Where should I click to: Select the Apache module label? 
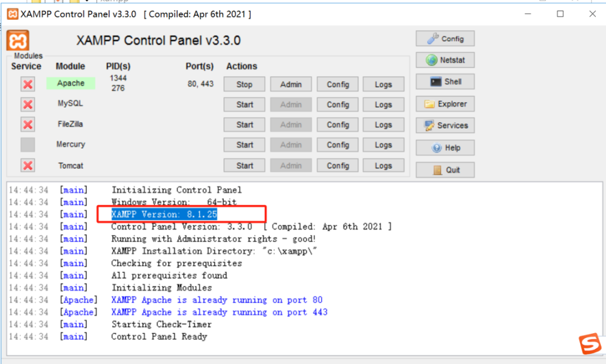click(71, 83)
